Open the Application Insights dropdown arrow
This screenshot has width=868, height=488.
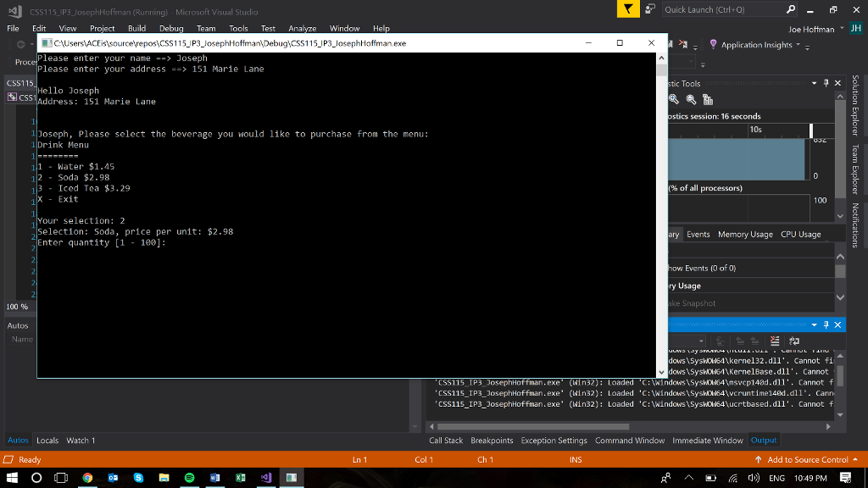798,45
